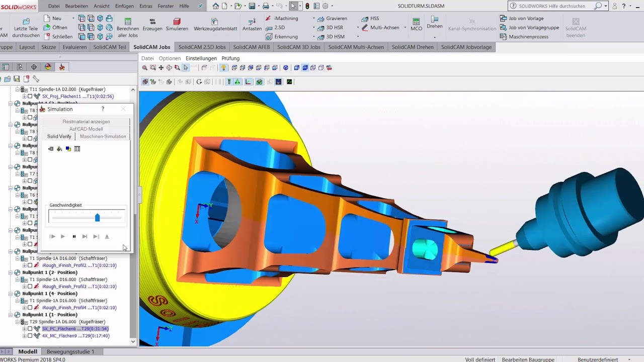The image size is (644, 362).
Task: Collapse the T11 Spindle-1A D2.000 node
Action: [x=17, y=89]
